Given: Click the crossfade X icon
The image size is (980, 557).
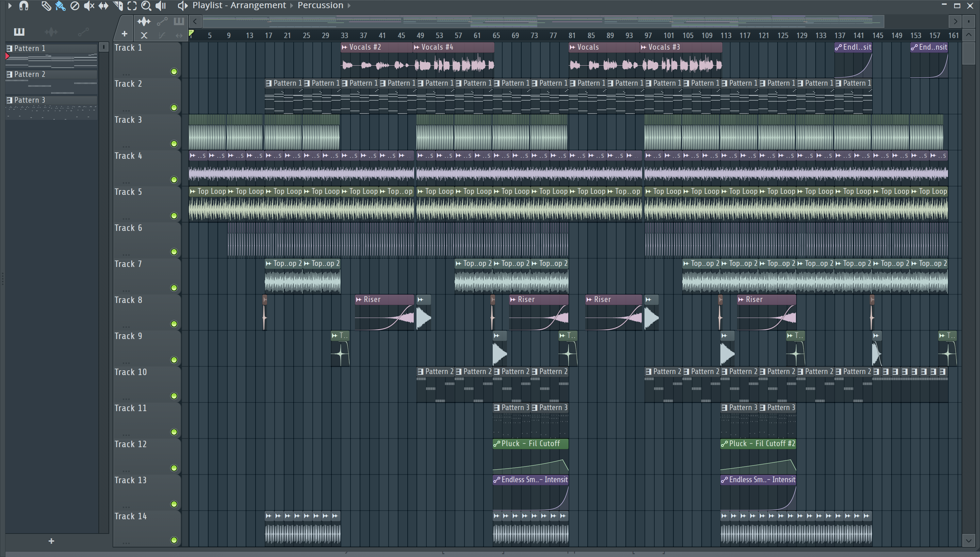Looking at the screenshot, I should tap(144, 36).
